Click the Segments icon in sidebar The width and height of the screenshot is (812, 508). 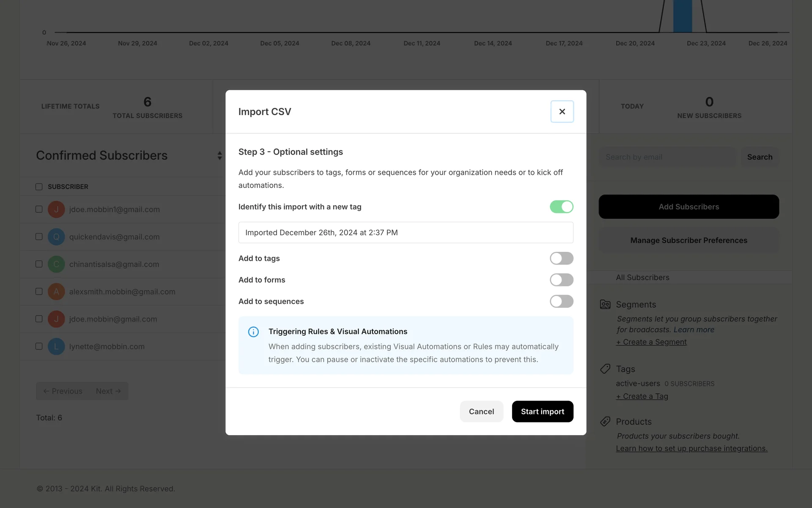coord(605,304)
